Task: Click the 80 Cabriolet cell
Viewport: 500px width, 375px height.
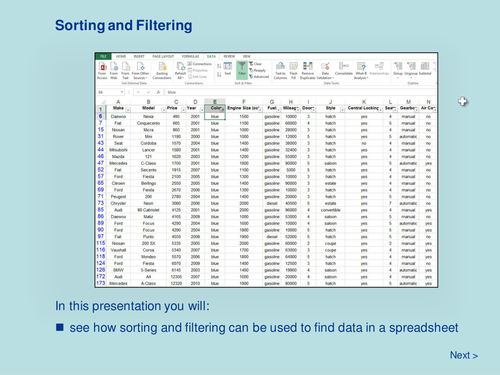Action: [148, 210]
